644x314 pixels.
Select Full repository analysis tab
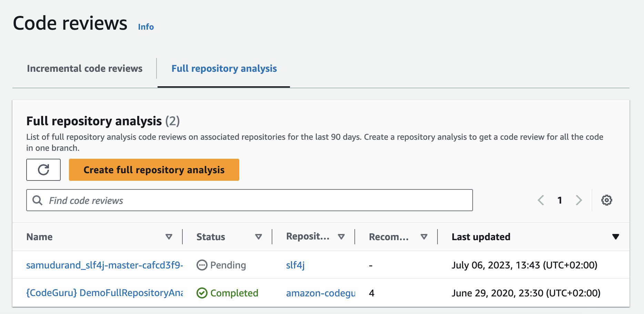[224, 68]
